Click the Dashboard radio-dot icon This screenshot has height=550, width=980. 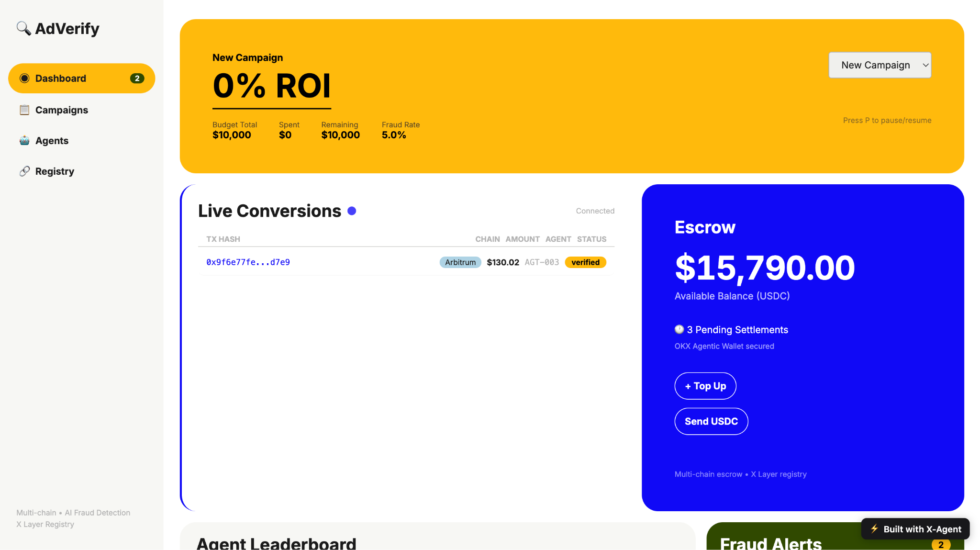24,79
